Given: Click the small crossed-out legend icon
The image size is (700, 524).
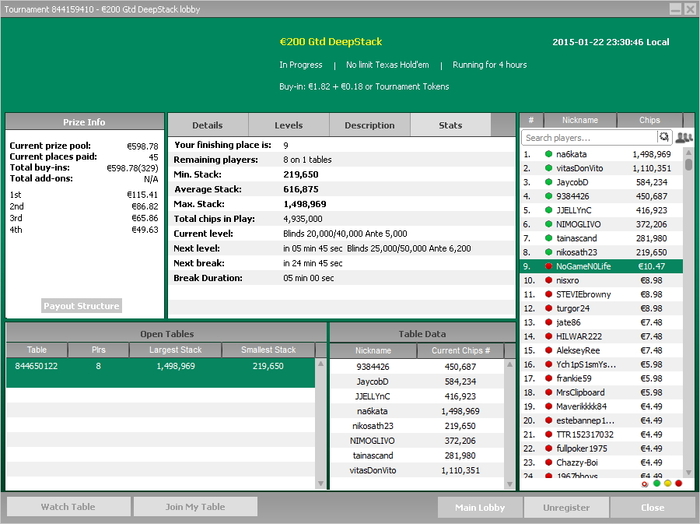Looking at the screenshot, I should [x=645, y=484].
